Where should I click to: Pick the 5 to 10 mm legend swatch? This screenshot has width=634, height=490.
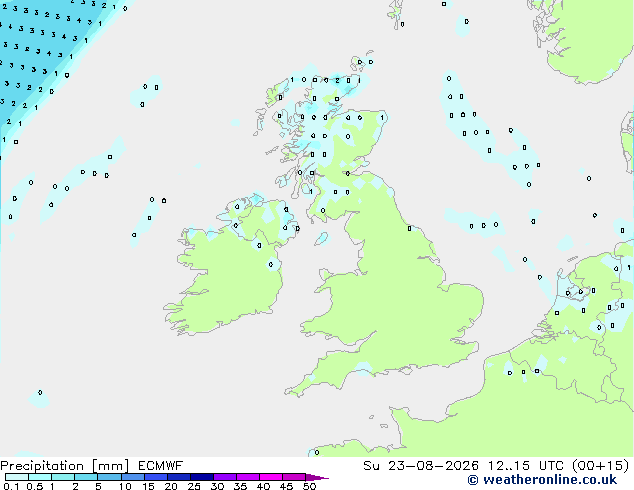point(109,477)
